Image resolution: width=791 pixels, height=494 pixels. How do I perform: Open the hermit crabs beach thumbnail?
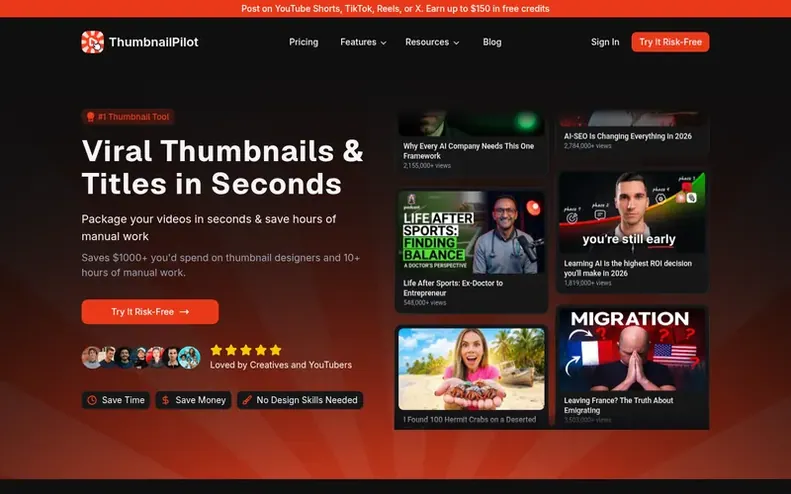pos(471,369)
